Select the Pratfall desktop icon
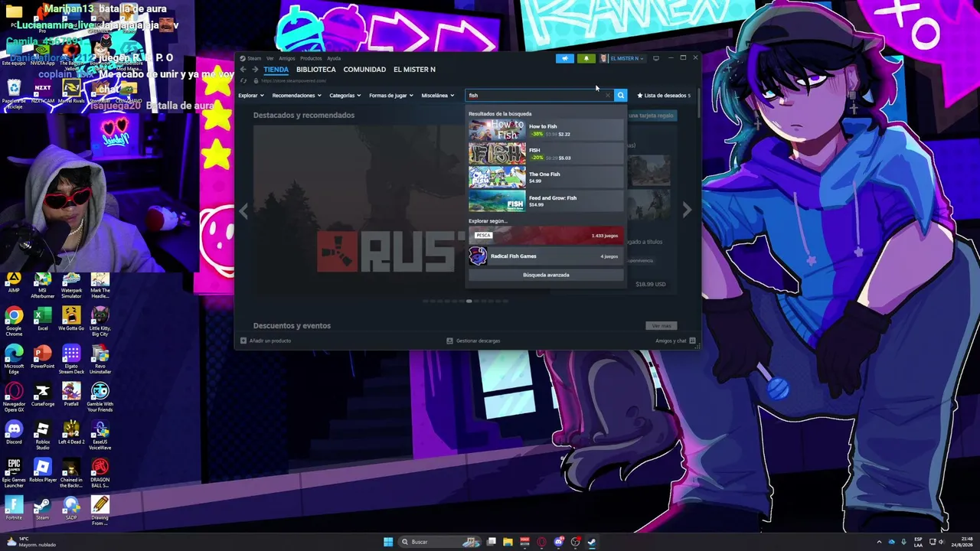 coord(71,396)
